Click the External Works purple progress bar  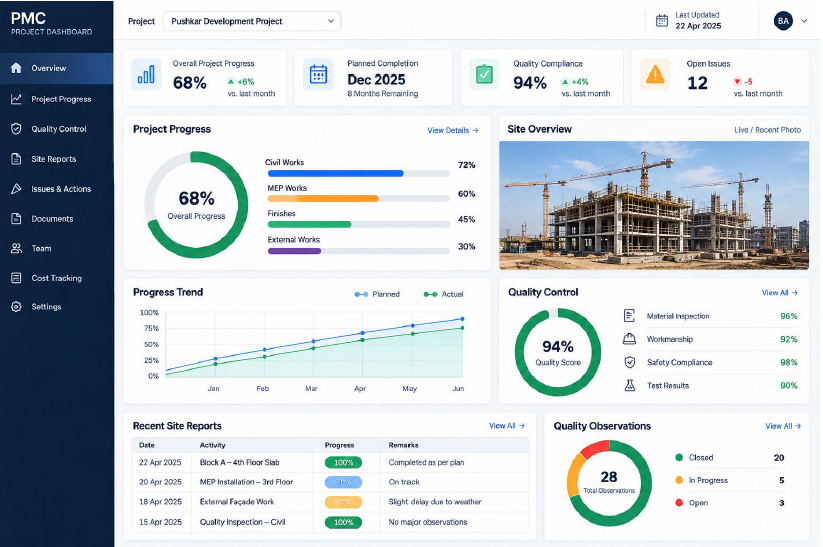(x=294, y=251)
